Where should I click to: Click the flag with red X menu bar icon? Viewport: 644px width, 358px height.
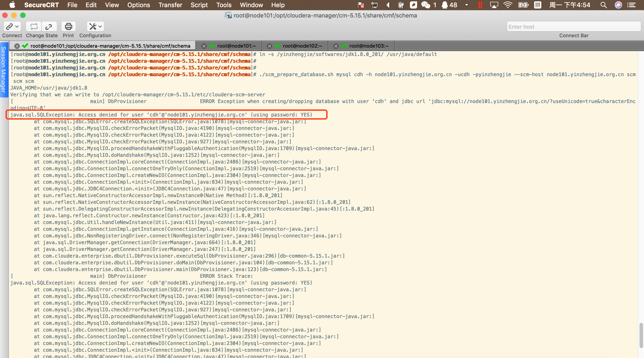point(361,5)
